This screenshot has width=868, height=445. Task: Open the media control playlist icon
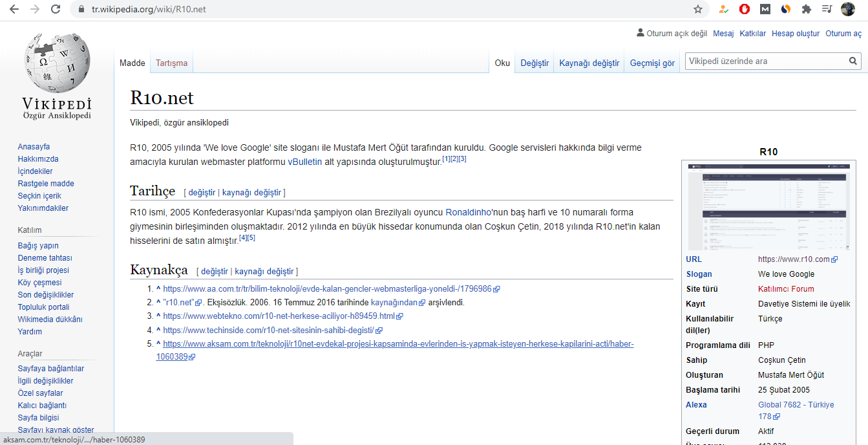pyautogui.click(x=827, y=9)
